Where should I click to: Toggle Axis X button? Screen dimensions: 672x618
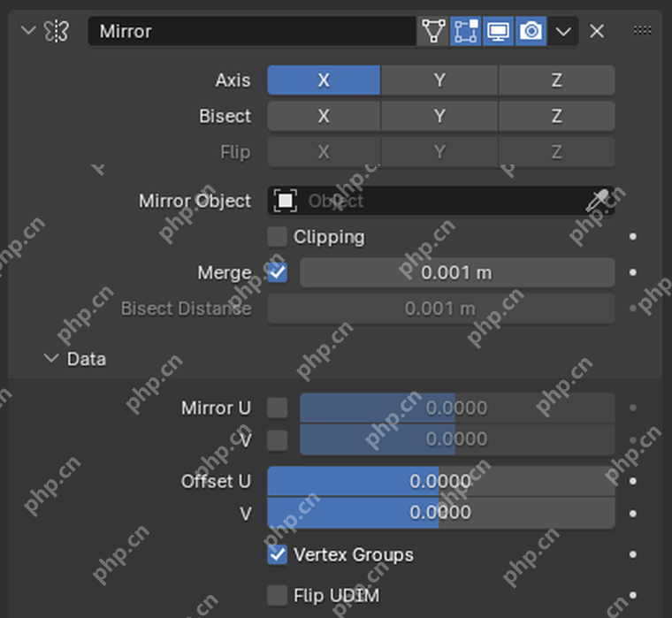pyautogui.click(x=324, y=80)
